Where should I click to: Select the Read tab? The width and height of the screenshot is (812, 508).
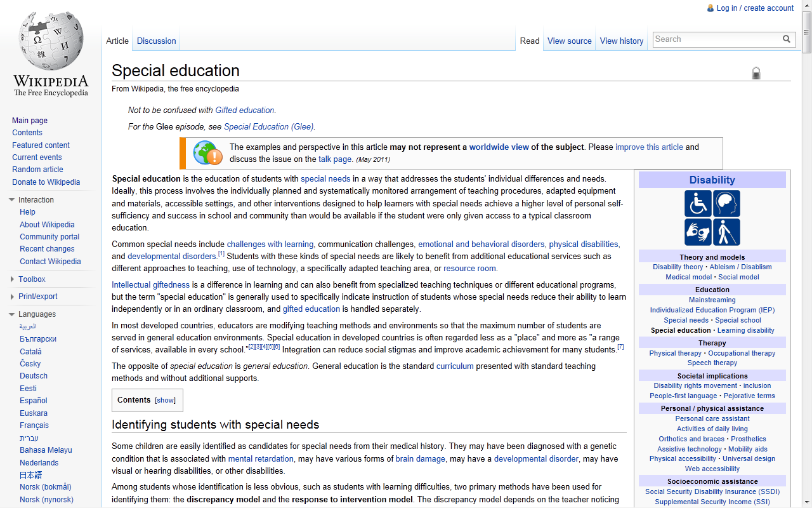530,41
